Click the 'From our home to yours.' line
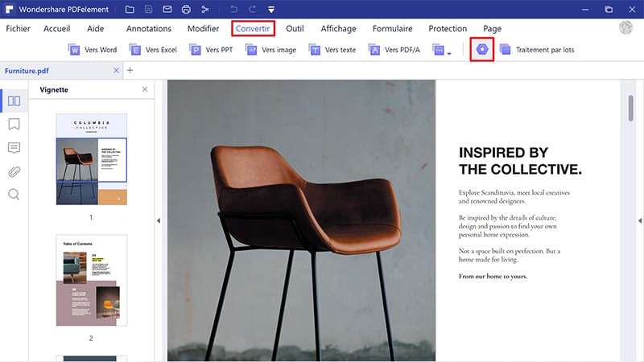Image resolution: width=644 pixels, height=362 pixels. click(493, 276)
